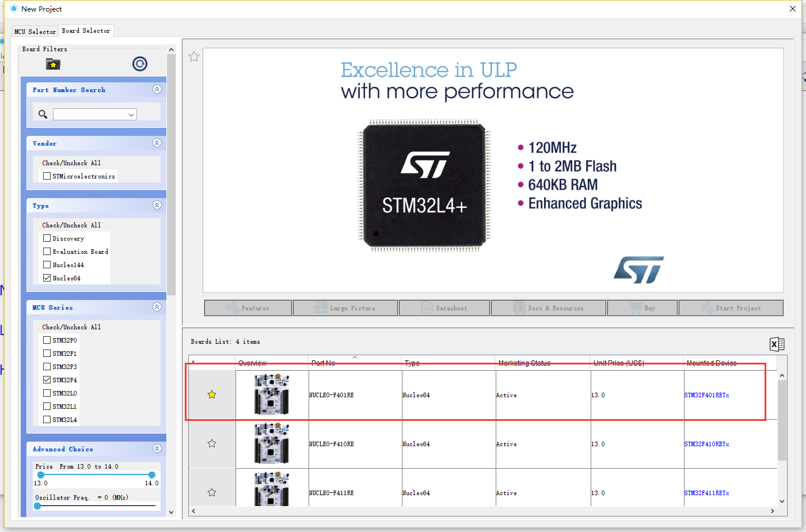Enable the Discovery type filter
The height and width of the screenshot is (532, 806).
[47, 238]
